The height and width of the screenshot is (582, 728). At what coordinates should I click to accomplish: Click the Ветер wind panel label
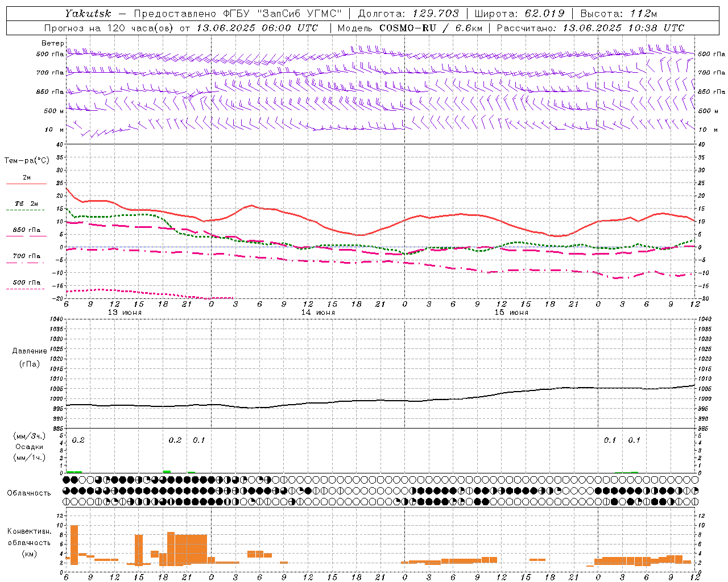point(53,43)
